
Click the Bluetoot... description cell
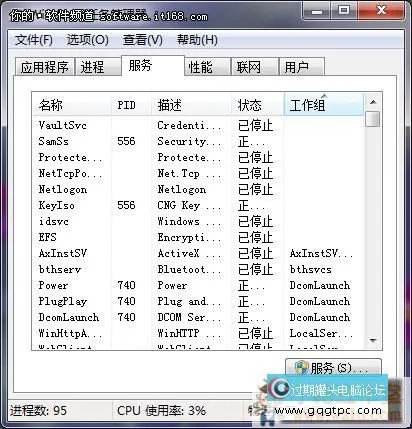189,269
